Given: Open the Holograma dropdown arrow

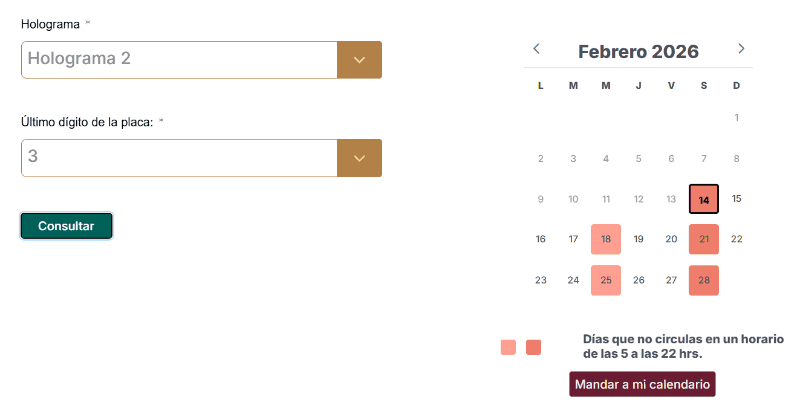Looking at the screenshot, I should [360, 60].
